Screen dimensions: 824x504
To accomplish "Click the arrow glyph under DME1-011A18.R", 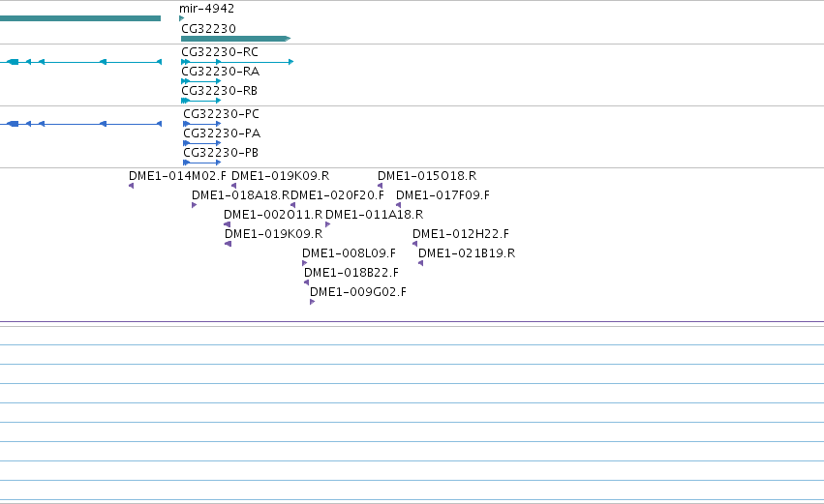I will tap(328, 224).
